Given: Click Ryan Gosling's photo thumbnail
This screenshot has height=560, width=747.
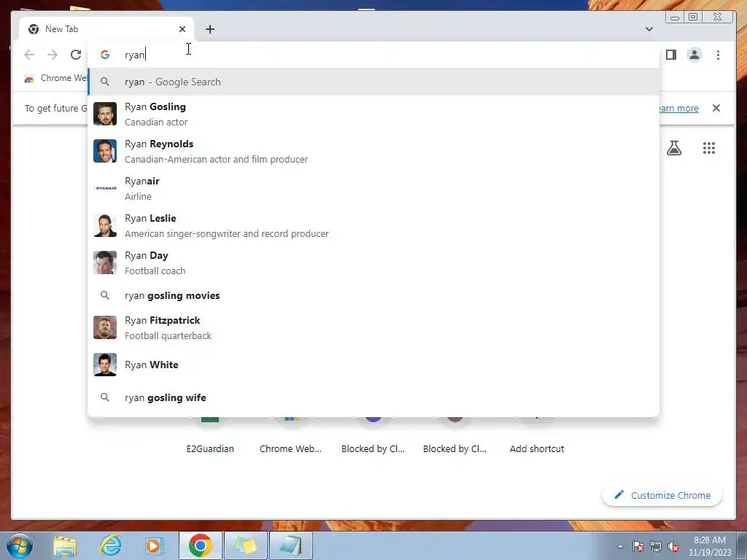Looking at the screenshot, I should pyautogui.click(x=105, y=114).
